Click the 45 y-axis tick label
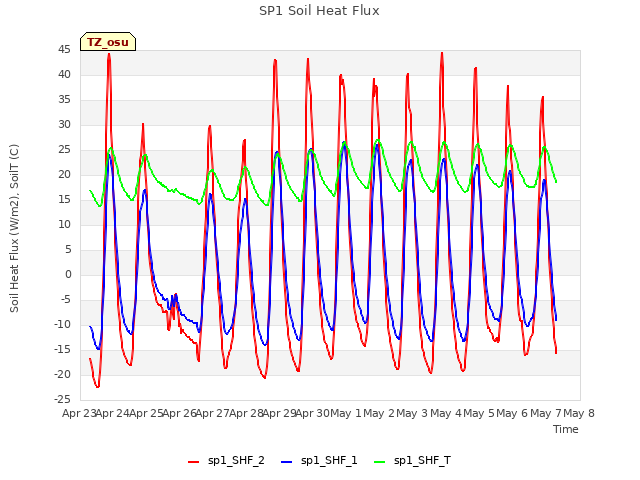The width and height of the screenshot is (640, 480). (x=64, y=50)
